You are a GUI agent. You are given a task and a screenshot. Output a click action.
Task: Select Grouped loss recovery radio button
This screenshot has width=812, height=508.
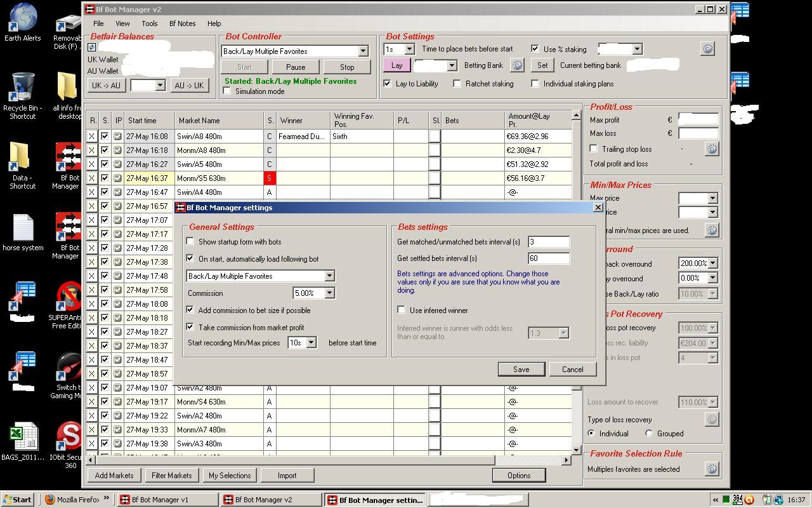(648, 433)
